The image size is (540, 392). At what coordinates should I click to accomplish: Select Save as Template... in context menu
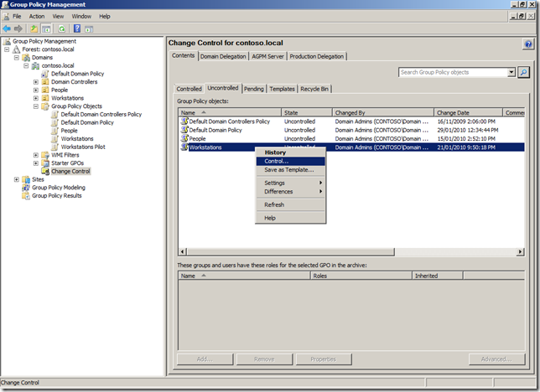pyautogui.click(x=288, y=170)
